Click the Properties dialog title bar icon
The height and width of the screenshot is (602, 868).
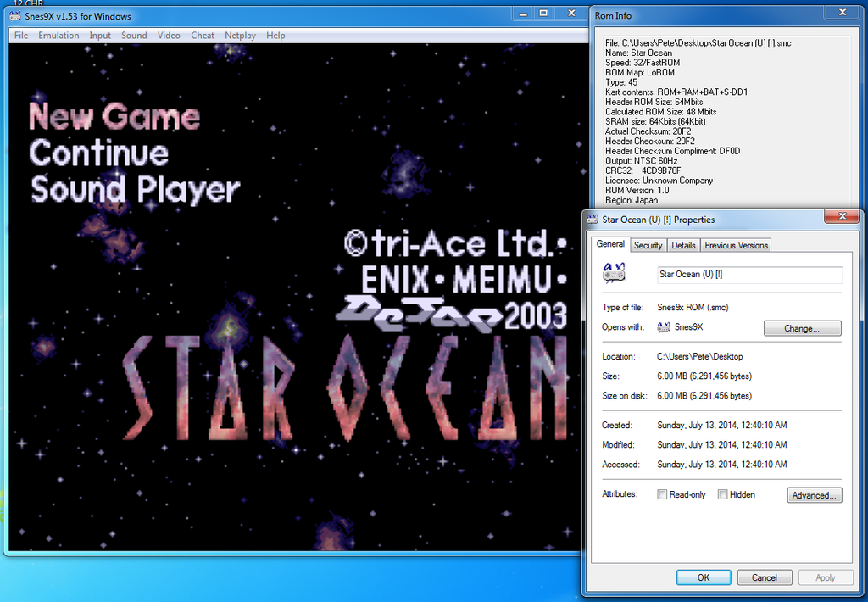(592, 220)
